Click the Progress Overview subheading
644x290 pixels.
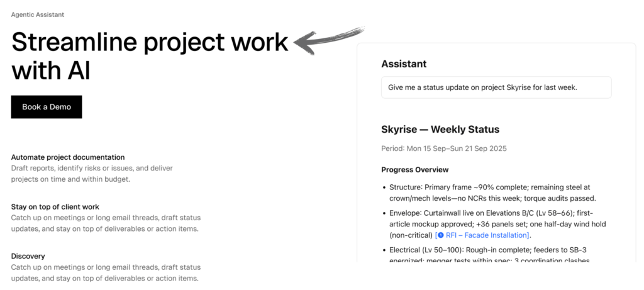point(414,170)
